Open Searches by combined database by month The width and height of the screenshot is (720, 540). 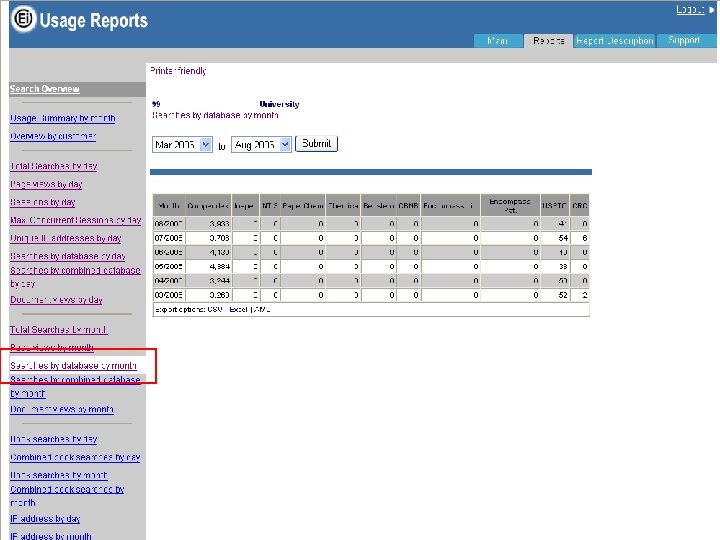(x=75, y=386)
